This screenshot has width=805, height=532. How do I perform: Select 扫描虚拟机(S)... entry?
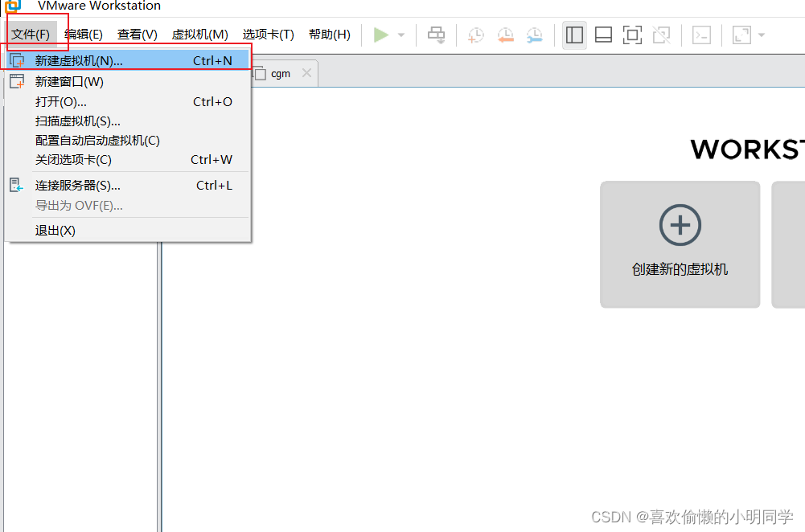127,121
